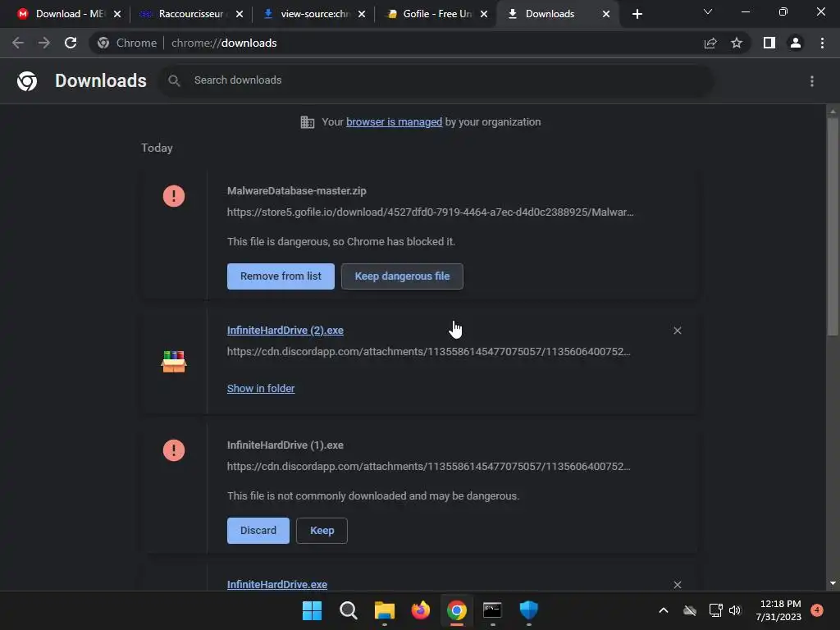The height and width of the screenshot is (630, 840).
Task: Open the browser is managed link
Action: pyautogui.click(x=395, y=122)
